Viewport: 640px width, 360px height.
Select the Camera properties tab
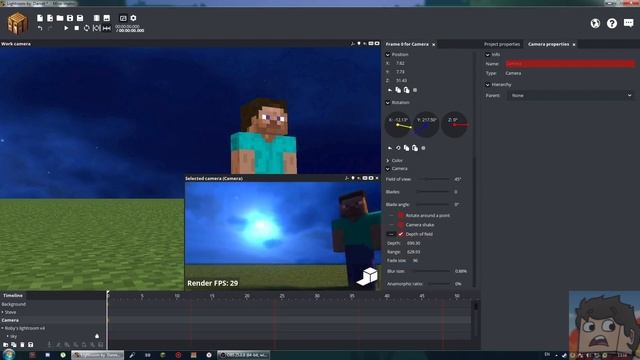[x=548, y=44]
